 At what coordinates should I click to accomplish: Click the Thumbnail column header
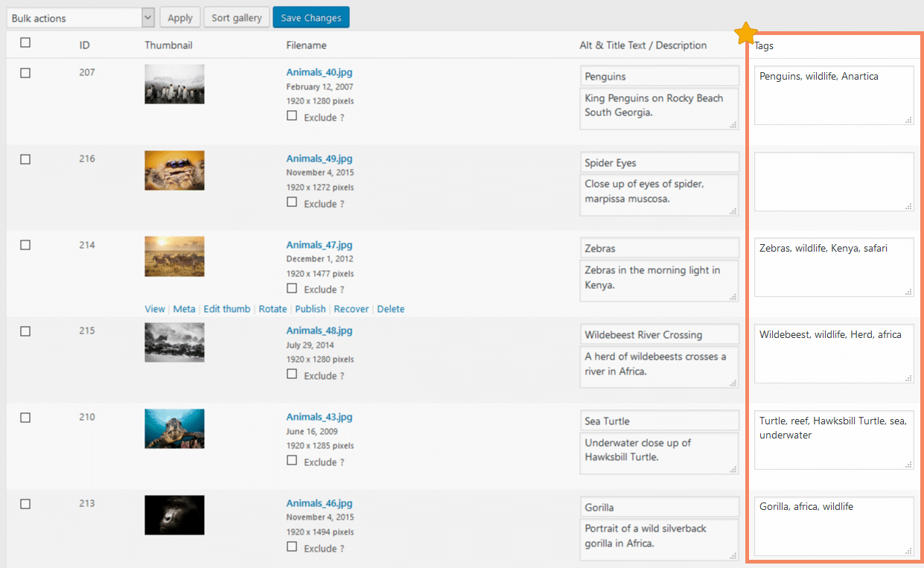(168, 45)
